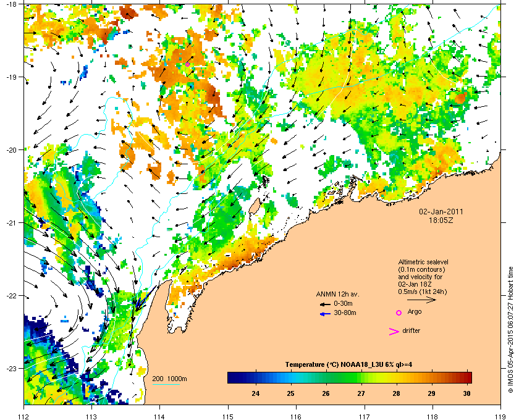Click the dark blue end of the temperature colorbar
Screen dimensions: 519x420
pyautogui.click(x=231, y=377)
